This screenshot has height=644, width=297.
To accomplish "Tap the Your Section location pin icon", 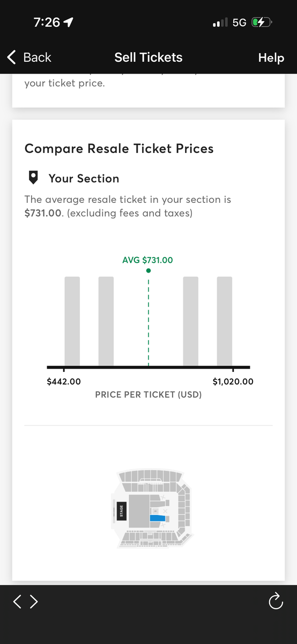I will tap(33, 178).
